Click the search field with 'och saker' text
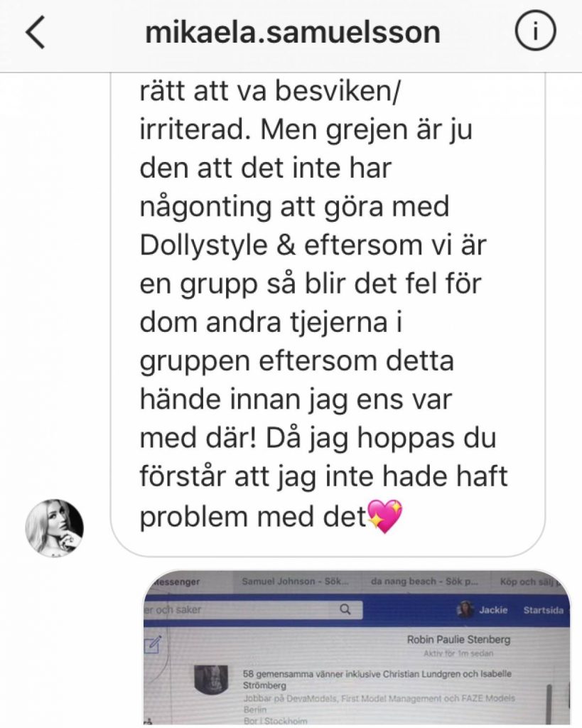The height and width of the screenshot is (728, 582). coord(253,609)
